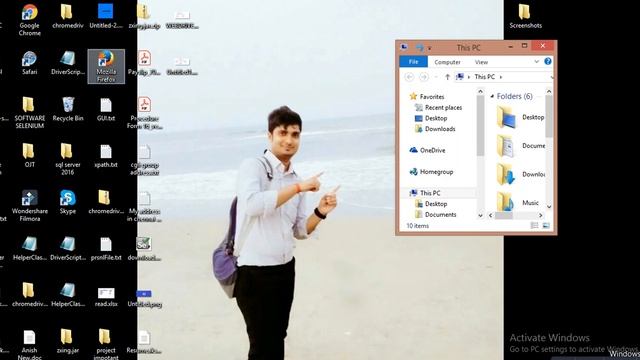Open OneDrive in navigation pane
The height and width of the screenshot is (360, 640).
427,150
